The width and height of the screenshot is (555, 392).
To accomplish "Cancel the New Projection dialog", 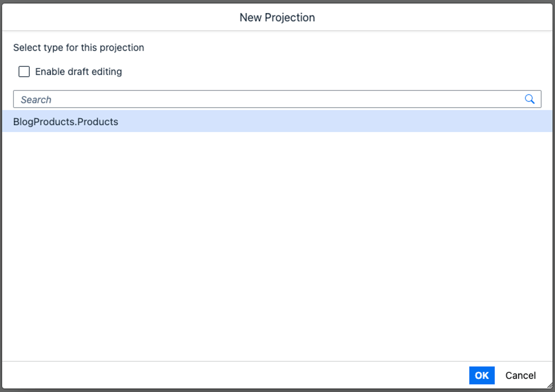I will [x=520, y=375].
